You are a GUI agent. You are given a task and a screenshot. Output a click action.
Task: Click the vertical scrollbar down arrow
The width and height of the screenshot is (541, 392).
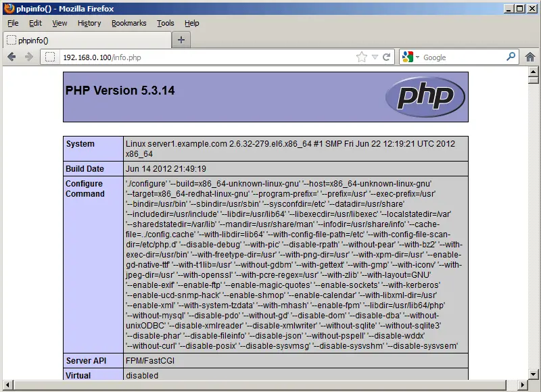click(534, 374)
